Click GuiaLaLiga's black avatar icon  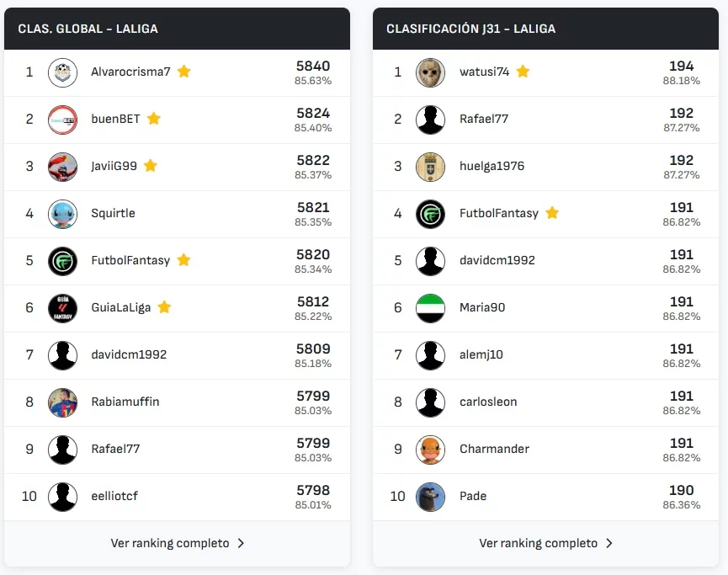click(62, 308)
